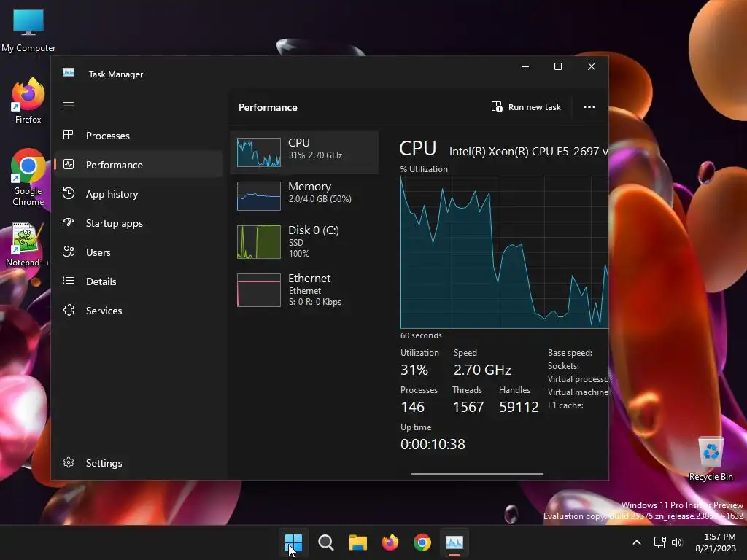Click the L1 cache label
This screenshot has height=560, width=747.
tap(565, 405)
